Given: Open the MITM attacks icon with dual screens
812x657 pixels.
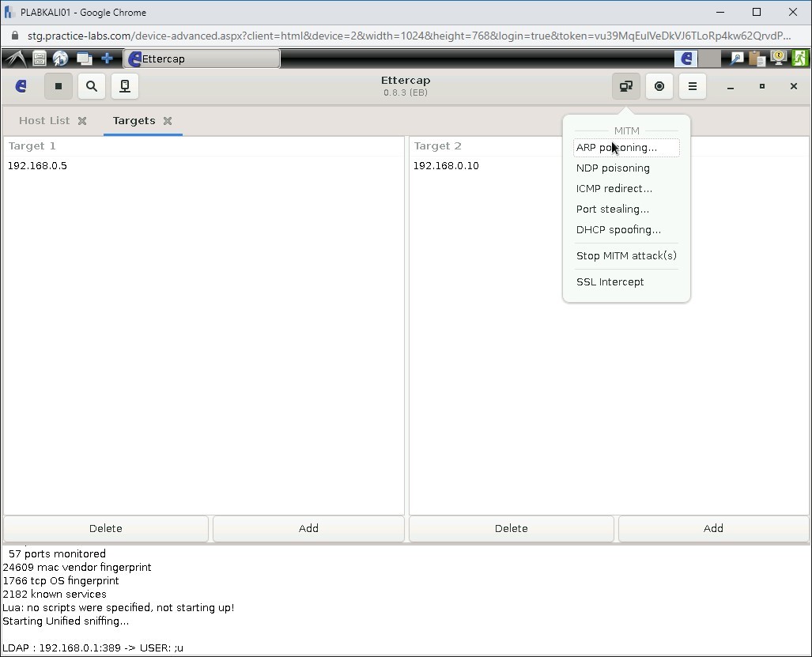Looking at the screenshot, I should (625, 86).
